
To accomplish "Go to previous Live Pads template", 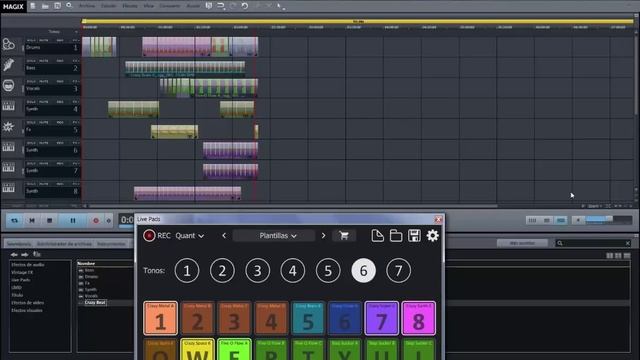I will pyautogui.click(x=224, y=236).
